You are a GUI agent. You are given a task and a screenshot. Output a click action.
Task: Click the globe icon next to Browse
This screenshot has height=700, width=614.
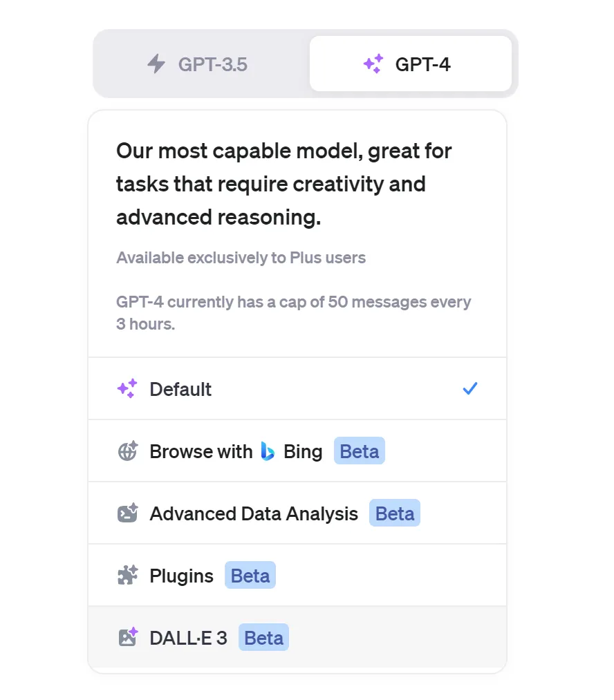pyautogui.click(x=127, y=451)
